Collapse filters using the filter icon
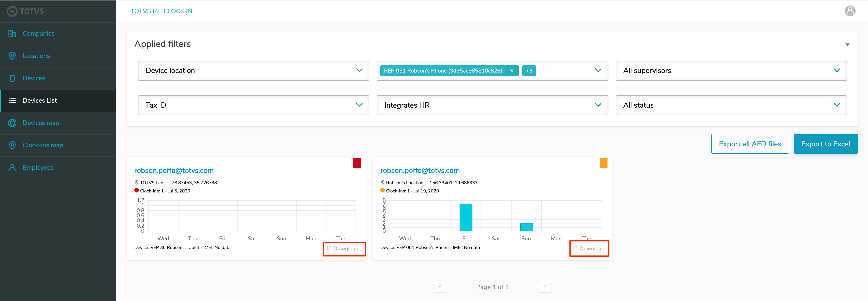 pyautogui.click(x=847, y=44)
